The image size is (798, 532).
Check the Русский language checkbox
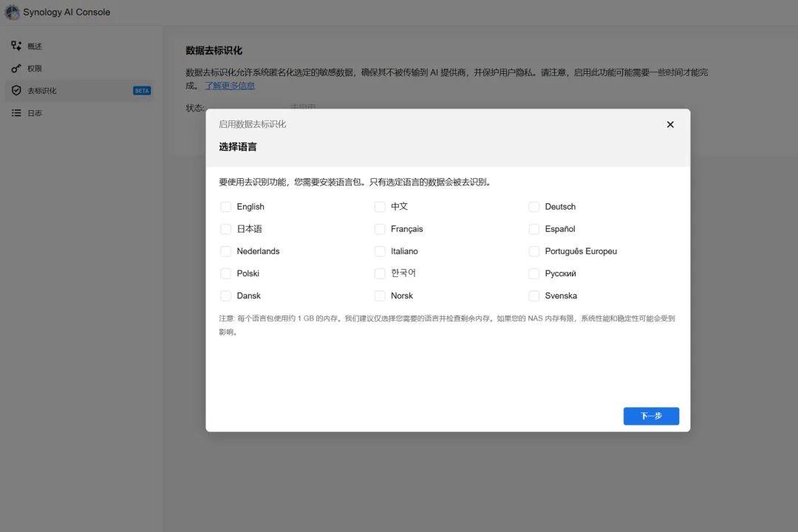[534, 273]
